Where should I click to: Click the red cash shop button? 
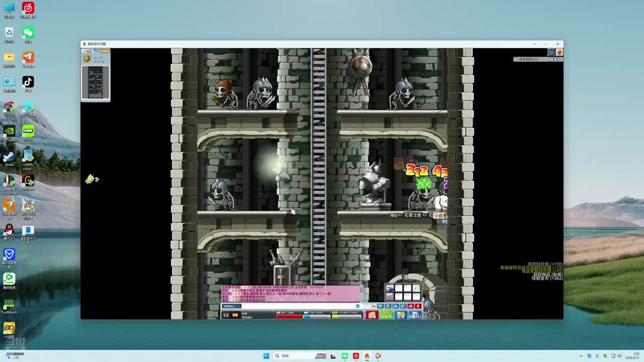coord(372,315)
